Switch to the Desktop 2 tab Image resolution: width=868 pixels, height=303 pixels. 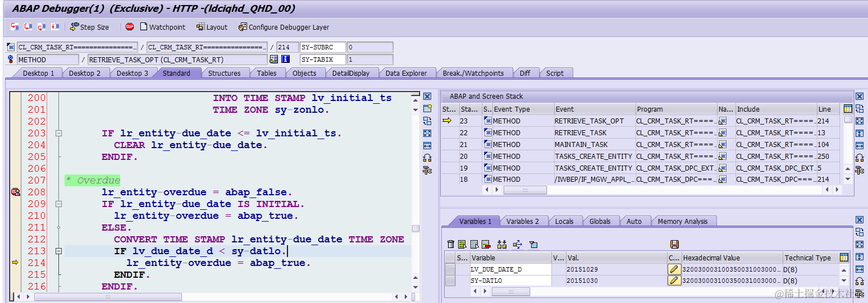(85, 73)
